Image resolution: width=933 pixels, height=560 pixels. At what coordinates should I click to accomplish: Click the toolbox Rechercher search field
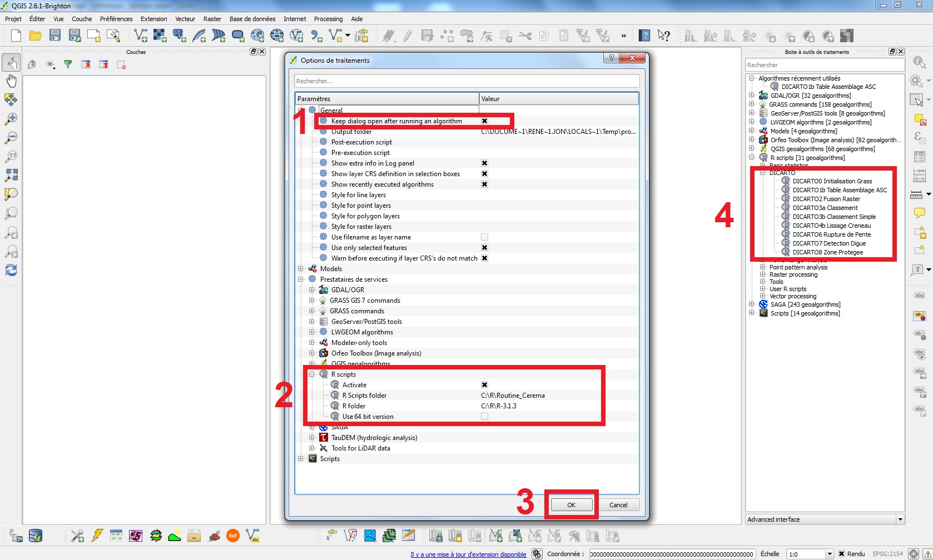tap(825, 65)
